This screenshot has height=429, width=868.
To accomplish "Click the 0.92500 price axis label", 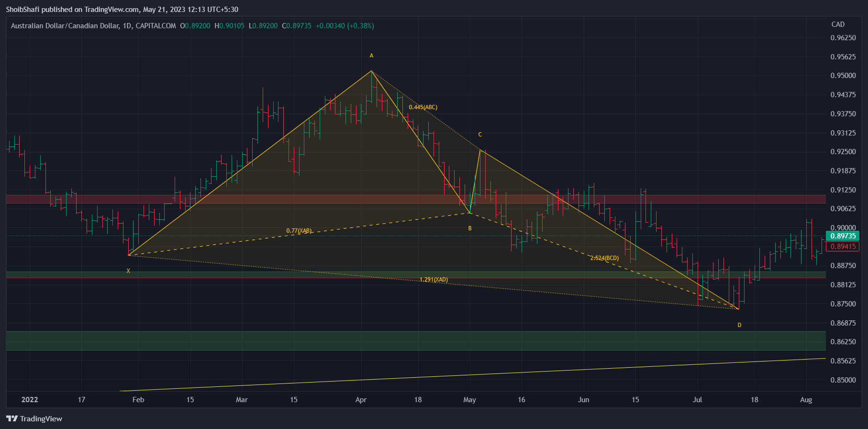I will [x=843, y=152].
